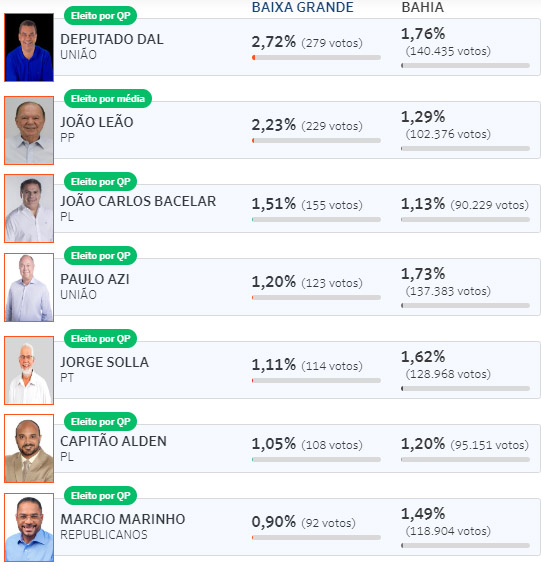
Task: Open João Leão's candidate photo
Action: [x=29, y=130]
